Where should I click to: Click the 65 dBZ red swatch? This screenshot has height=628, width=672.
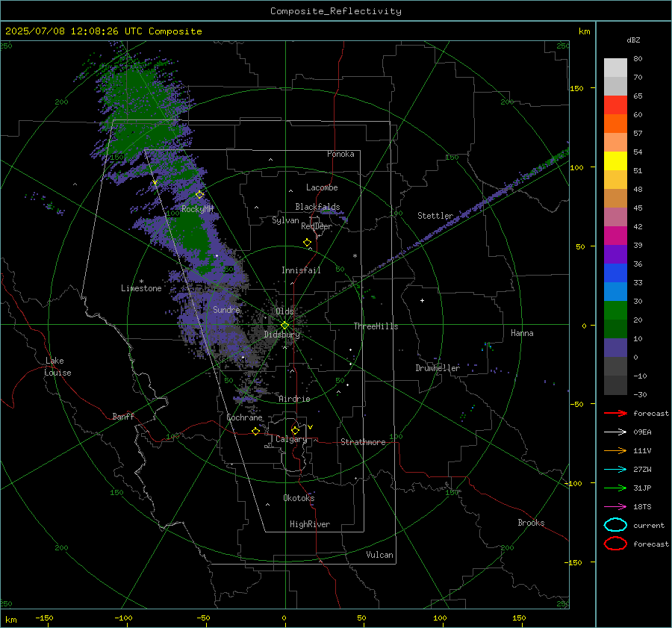[615, 105]
